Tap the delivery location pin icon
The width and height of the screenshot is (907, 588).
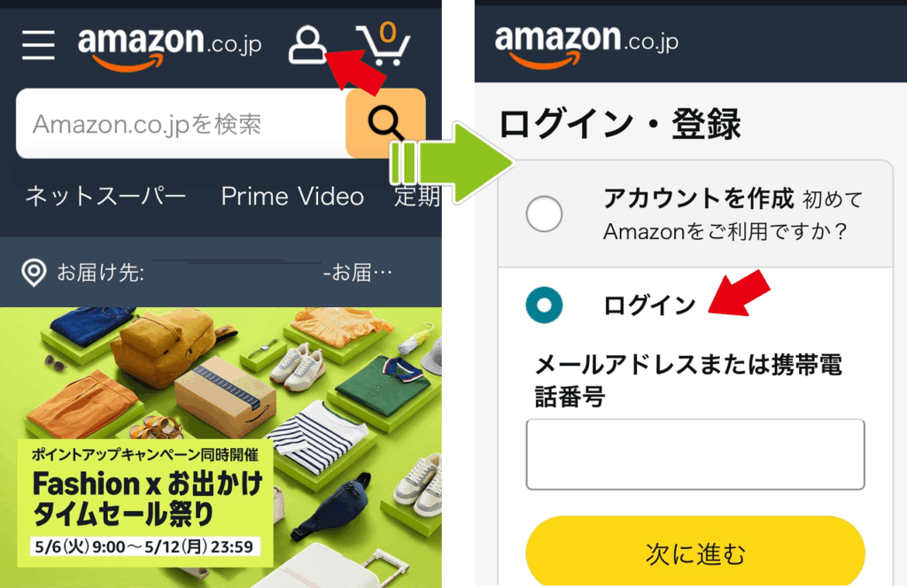pos(34,273)
